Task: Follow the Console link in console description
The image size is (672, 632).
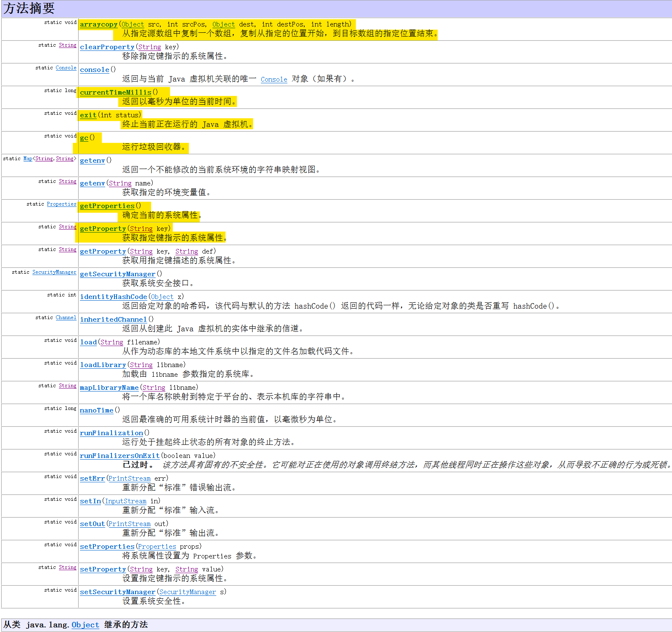Action: tap(274, 79)
